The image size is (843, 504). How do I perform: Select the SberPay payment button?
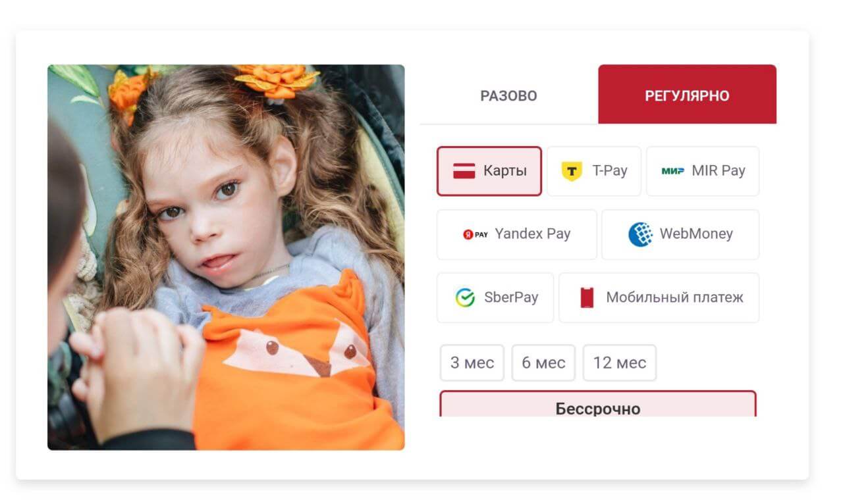(495, 297)
